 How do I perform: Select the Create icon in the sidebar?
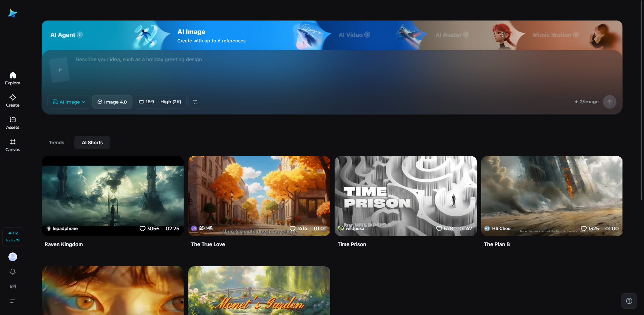(x=12, y=100)
